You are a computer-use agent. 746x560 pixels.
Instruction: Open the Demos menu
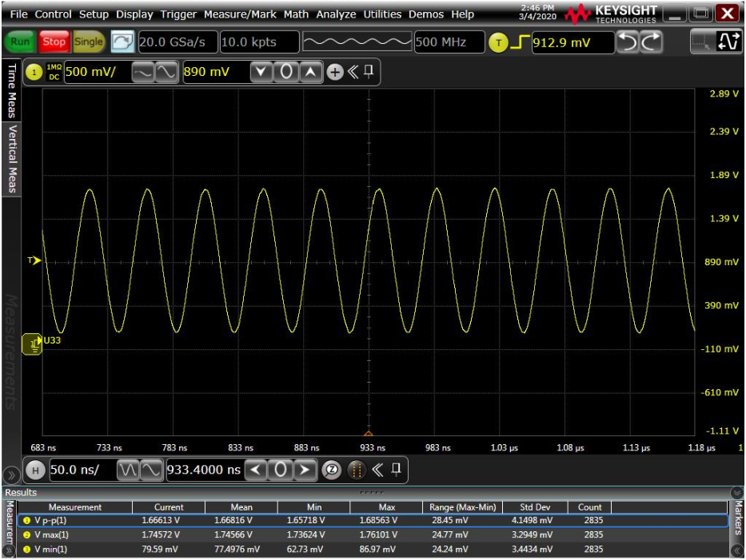(x=426, y=14)
